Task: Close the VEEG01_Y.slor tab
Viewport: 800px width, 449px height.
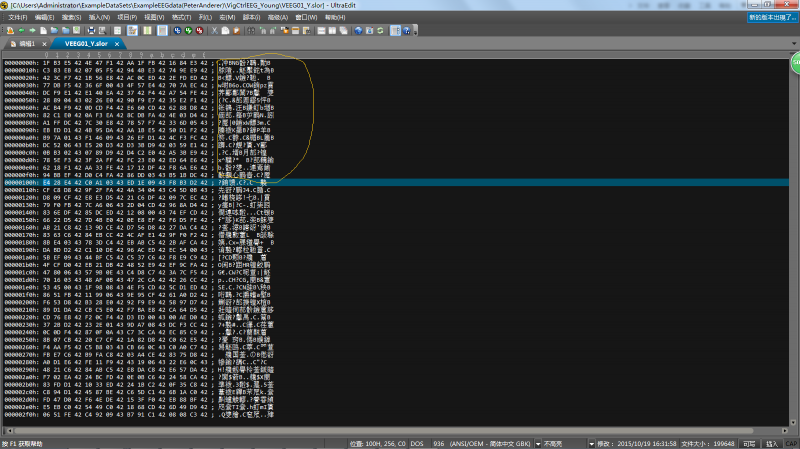Action: 117,44
